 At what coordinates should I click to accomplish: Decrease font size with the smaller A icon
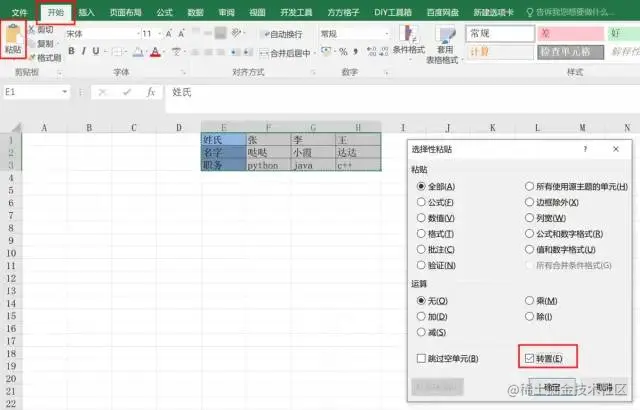[181, 33]
